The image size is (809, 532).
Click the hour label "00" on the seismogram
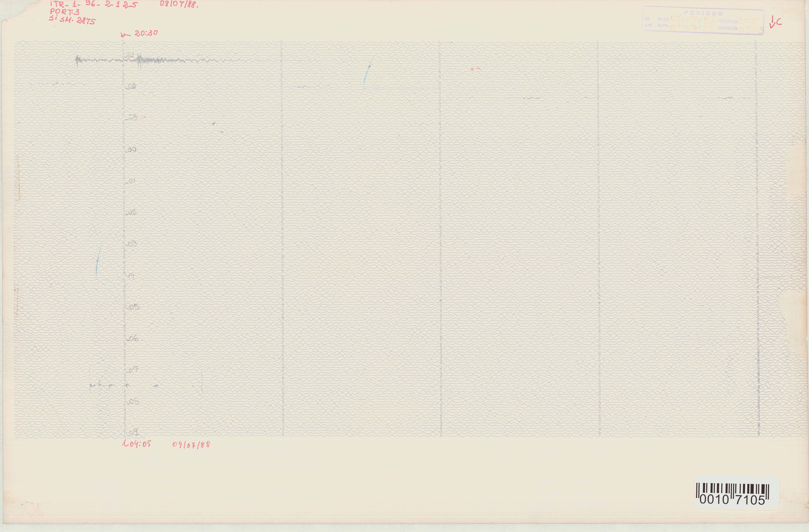tap(132, 150)
